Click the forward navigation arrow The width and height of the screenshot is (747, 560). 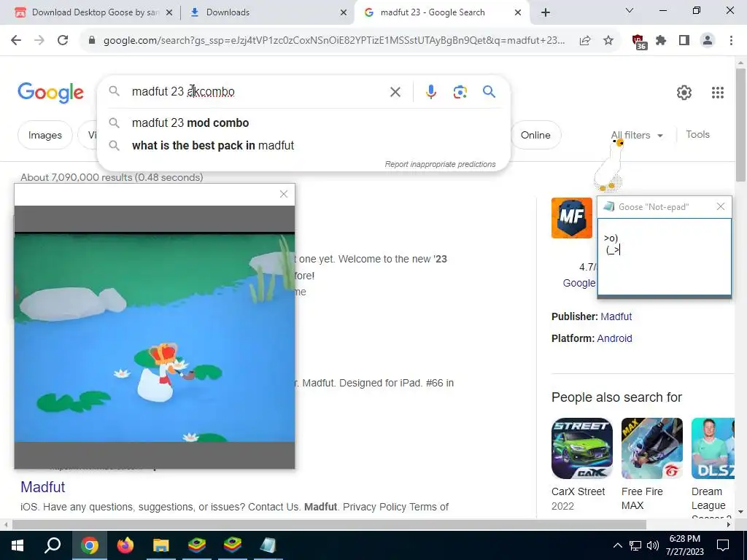(39, 41)
